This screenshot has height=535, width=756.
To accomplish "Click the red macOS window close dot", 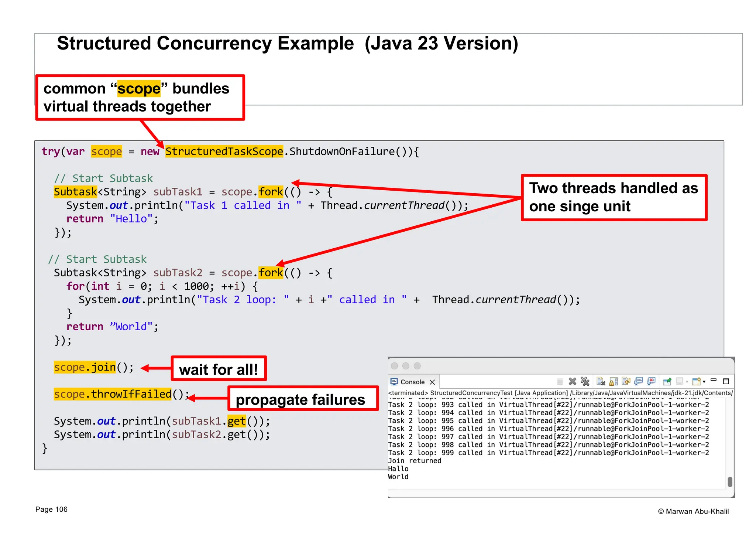I will pyautogui.click(x=394, y=366).
